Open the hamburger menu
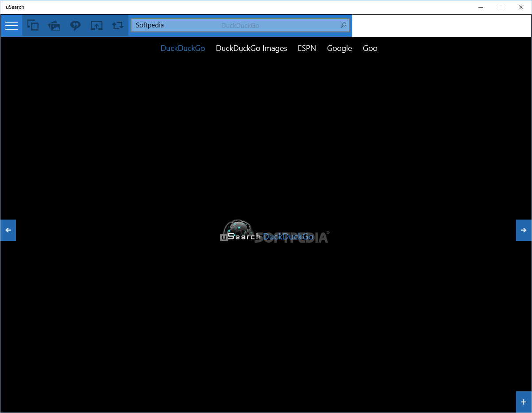Screen dimensions: 532x413 12,26
